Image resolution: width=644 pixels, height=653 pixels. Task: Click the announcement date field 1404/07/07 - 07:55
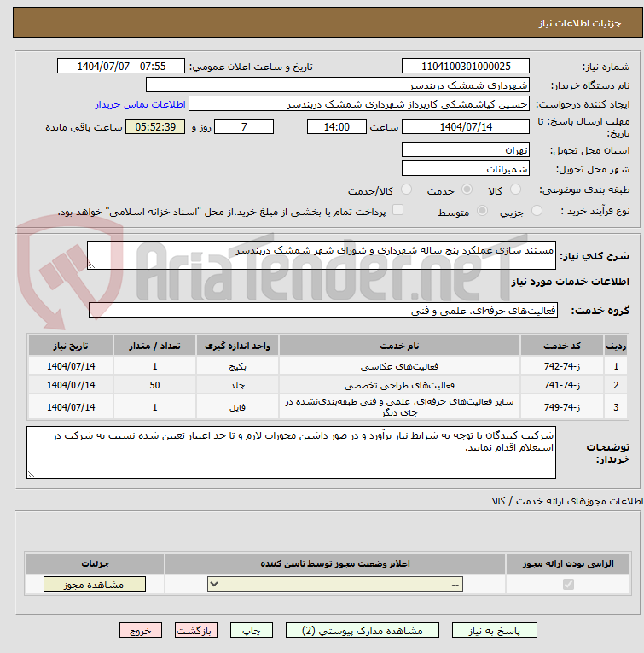[x=121, y=67]
